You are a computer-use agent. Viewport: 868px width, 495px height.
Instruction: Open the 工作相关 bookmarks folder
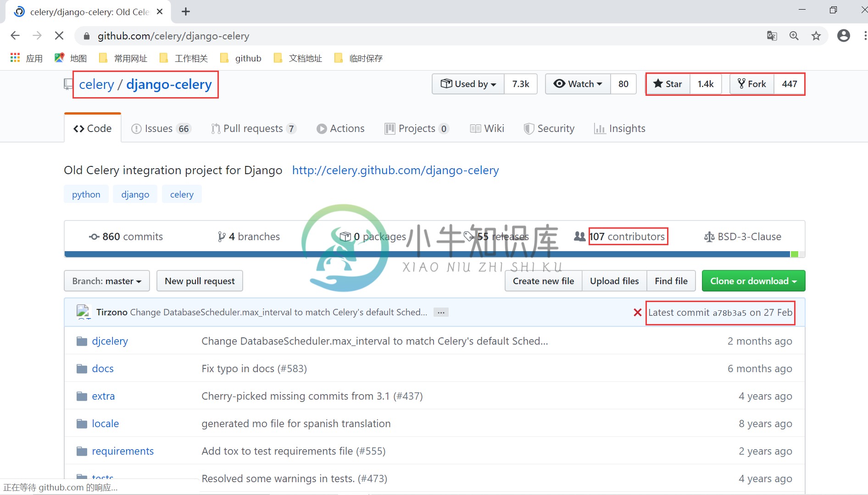184,58
